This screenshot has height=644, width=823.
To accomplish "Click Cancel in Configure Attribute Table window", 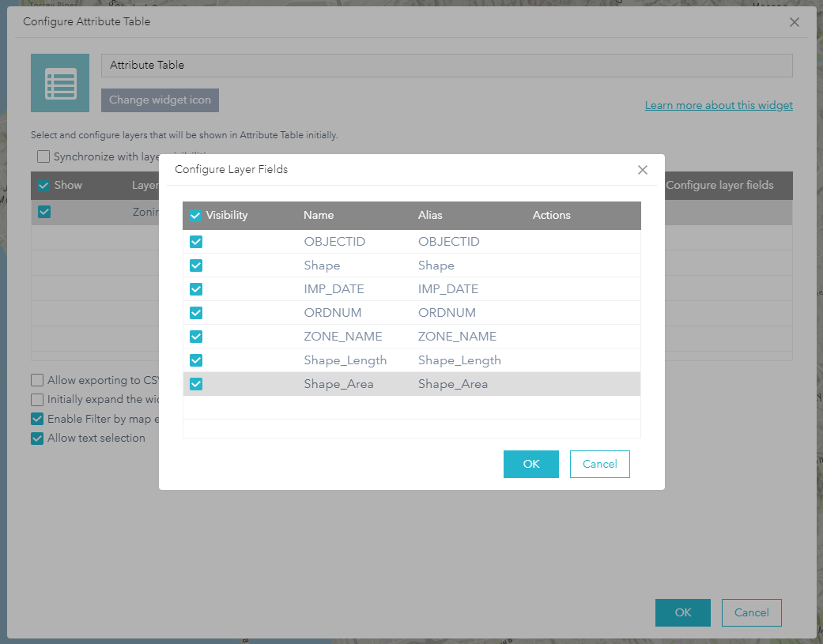I will point(752,612).
